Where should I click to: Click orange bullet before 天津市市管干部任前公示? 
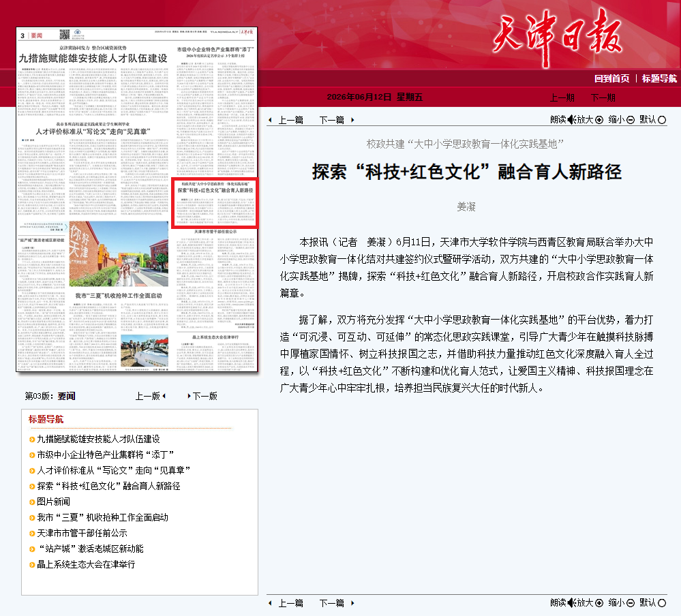32,533
